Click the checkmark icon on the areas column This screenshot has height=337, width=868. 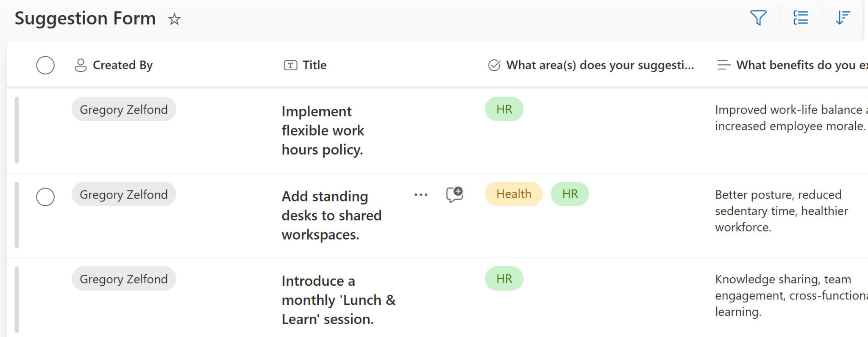(x=494, y=65)
